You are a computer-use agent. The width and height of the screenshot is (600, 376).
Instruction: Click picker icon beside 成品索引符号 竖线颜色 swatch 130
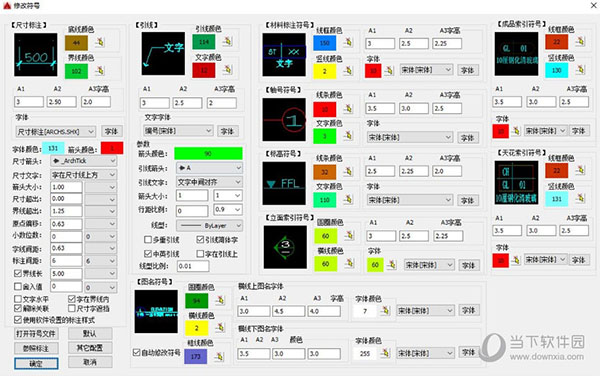click(x=580, y=70)
